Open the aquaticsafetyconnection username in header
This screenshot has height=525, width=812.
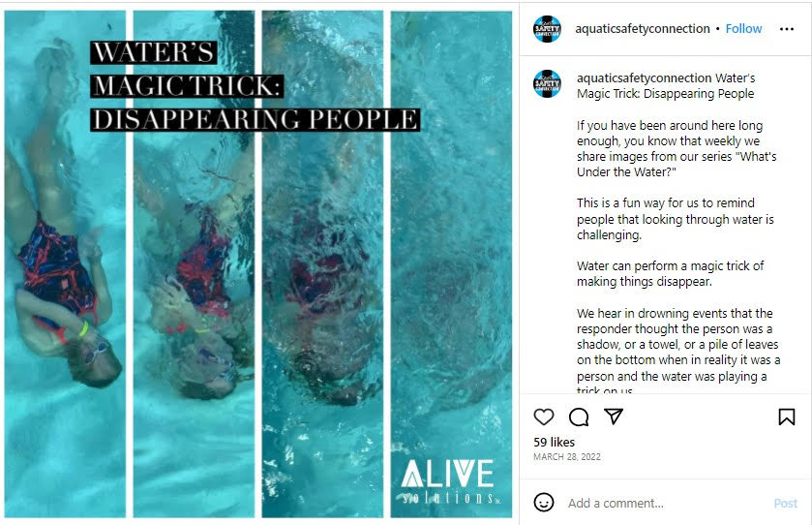[642, 28]
